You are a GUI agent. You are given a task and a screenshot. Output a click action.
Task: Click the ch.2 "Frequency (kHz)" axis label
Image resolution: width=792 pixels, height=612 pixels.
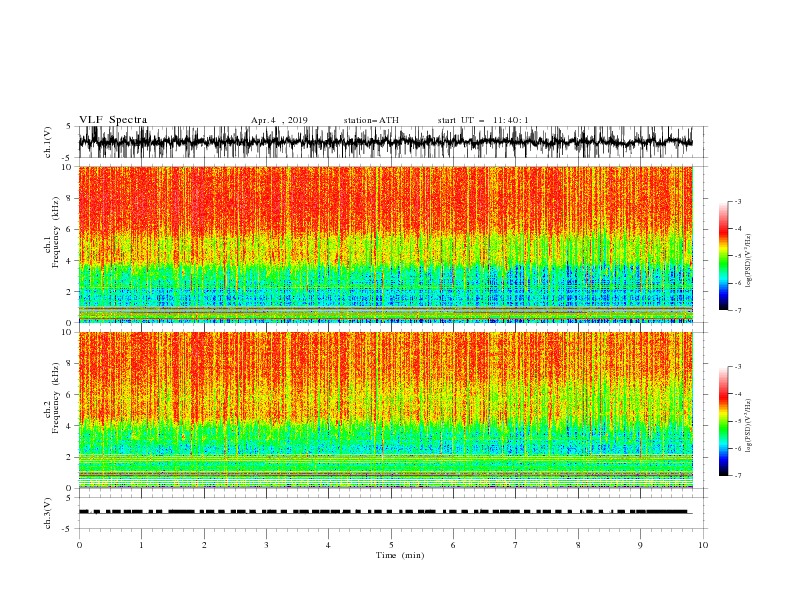click(x=56, y=398)
